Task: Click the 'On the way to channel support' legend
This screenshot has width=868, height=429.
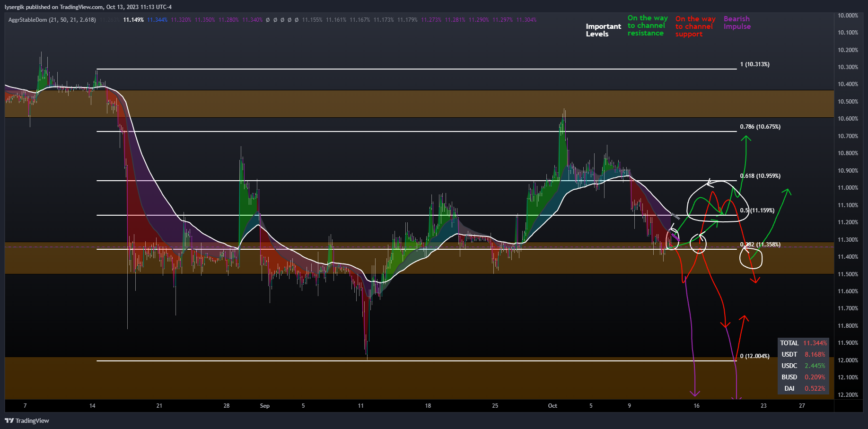Action: tap(695, 26)
